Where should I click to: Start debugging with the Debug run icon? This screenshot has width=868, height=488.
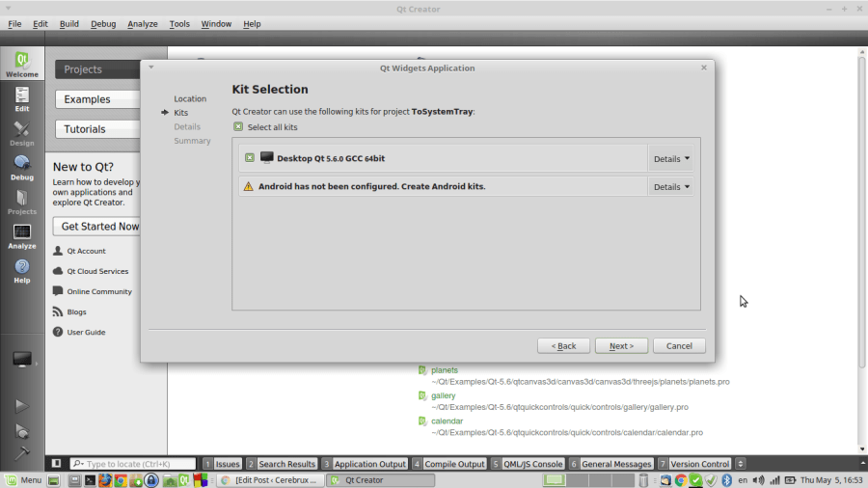coord(21,431)
